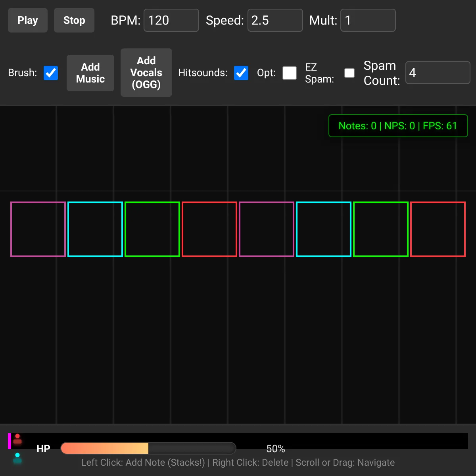The width and height of the screenshot is (476, 476).
Task: Click the HP label
Action: pos(43,449)
